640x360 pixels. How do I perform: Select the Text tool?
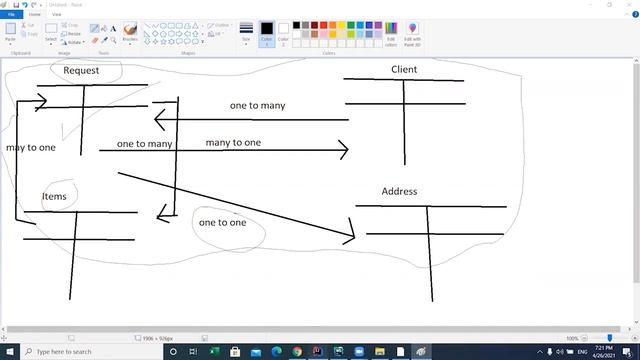point(113,29)
